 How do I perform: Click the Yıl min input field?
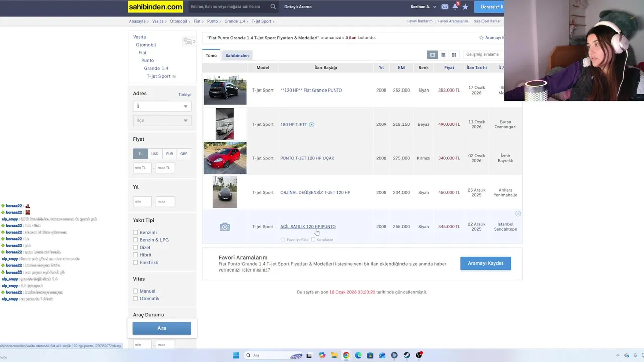pos(142,202)
